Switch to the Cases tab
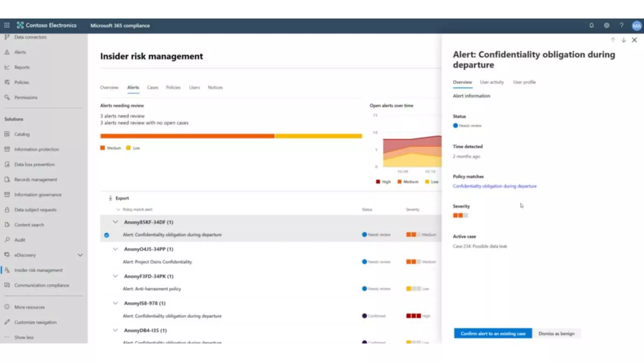 (x=153, y=87)
